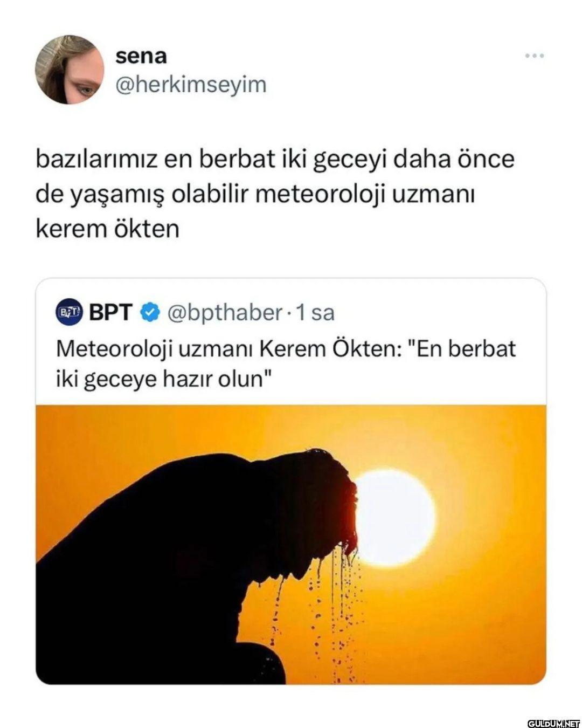Click the display name "sena"
Viewport: 582px width, 728px height.
(x=141, y=56)
